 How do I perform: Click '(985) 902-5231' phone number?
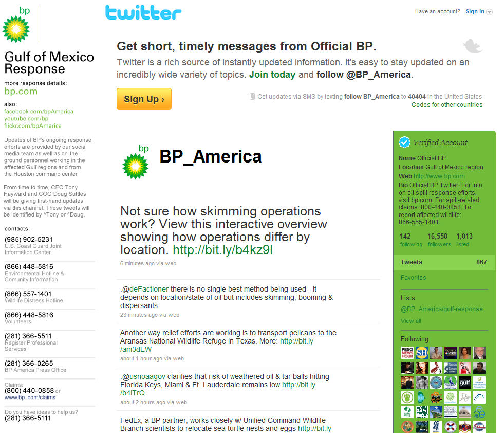28,239
